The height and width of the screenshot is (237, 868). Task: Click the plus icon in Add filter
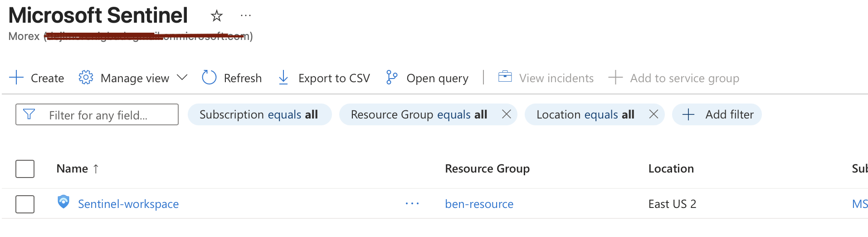(688, 114)
